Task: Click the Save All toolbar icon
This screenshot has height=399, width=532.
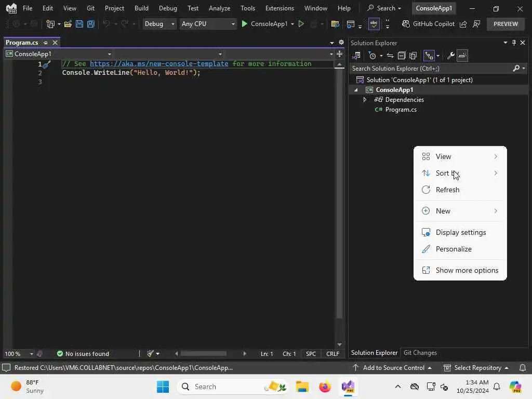Action: [90, 24]
